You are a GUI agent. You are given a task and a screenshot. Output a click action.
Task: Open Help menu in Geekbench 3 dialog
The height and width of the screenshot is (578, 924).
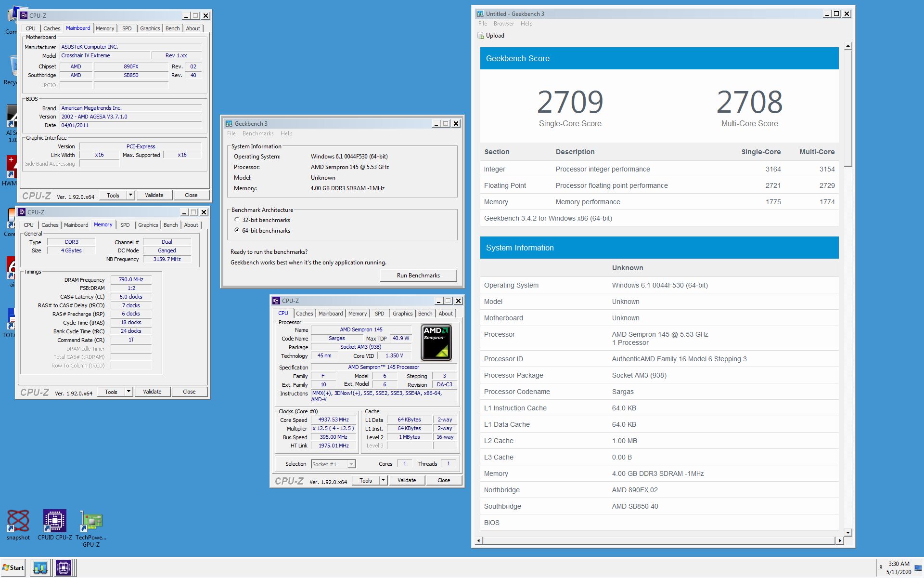pos(286,133)
